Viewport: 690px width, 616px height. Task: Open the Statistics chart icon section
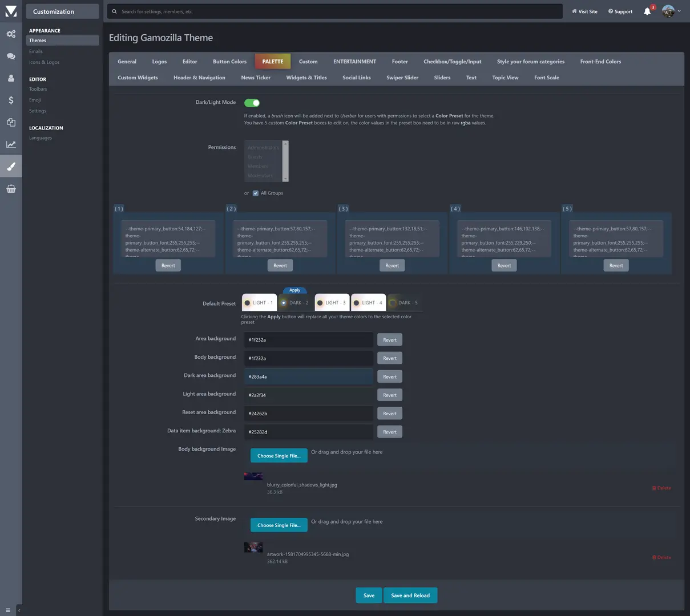[x=11, y=144]
